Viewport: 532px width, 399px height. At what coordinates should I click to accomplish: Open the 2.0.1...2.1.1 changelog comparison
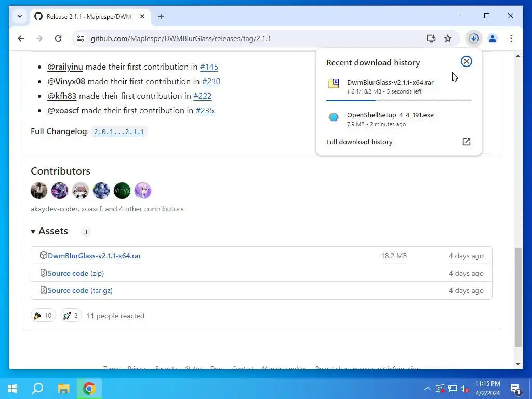(x=119, y=131)
